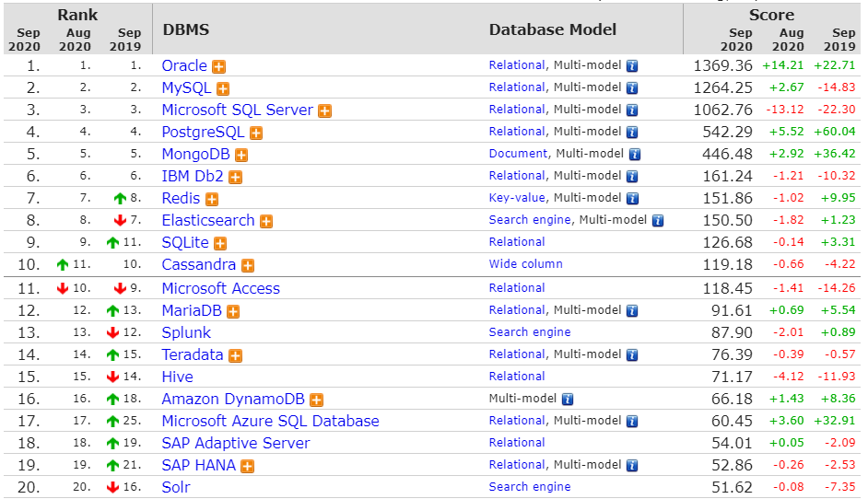Go to the Hive DBMS page
Image resolution: width=868 pixels, height=499 pixels.
(178, 377)
